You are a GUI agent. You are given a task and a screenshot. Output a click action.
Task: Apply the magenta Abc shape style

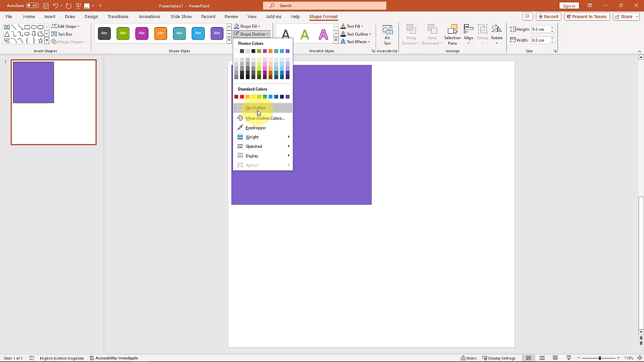[x=142, y=33]
